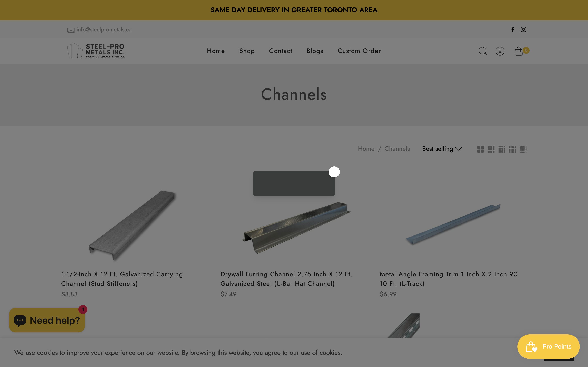Open the info@steelprometals.ca email link
This screenshot has height=367, width=588.
point(104,29)
